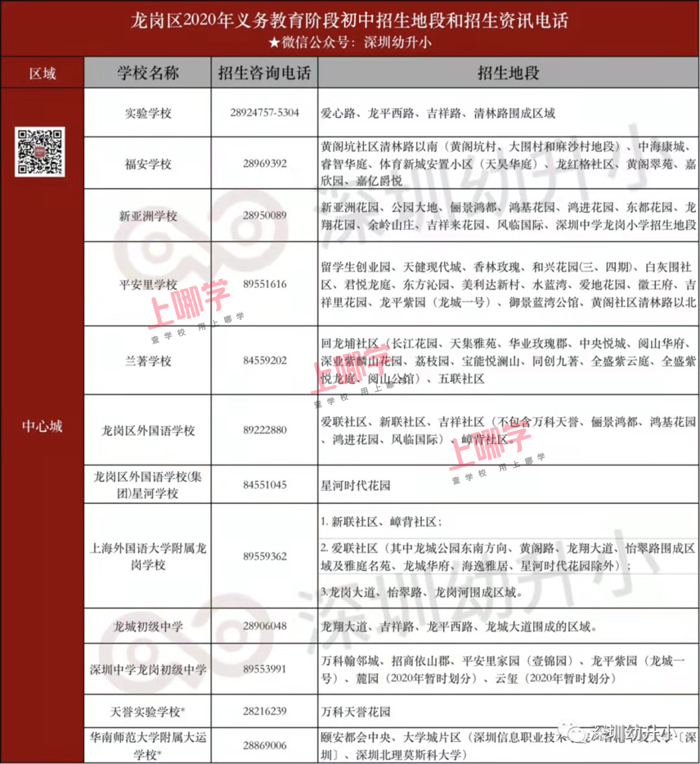700x764 pixels.
Task: Select school name '华南师范大学附属大运学校*'
Action: pos(148,745)
